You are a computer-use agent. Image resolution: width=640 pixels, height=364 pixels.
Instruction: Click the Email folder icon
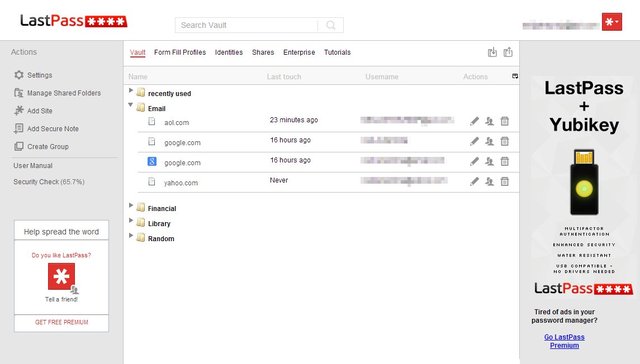(141, 108)
